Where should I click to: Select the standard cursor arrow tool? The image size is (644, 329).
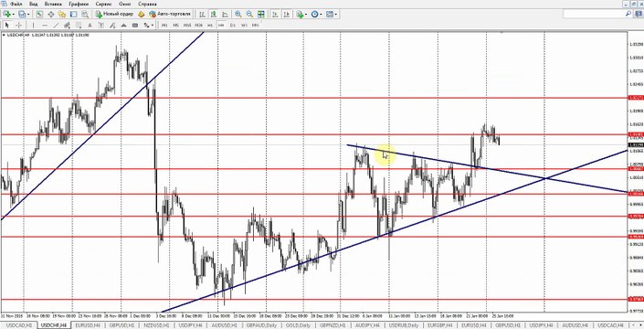7,25
